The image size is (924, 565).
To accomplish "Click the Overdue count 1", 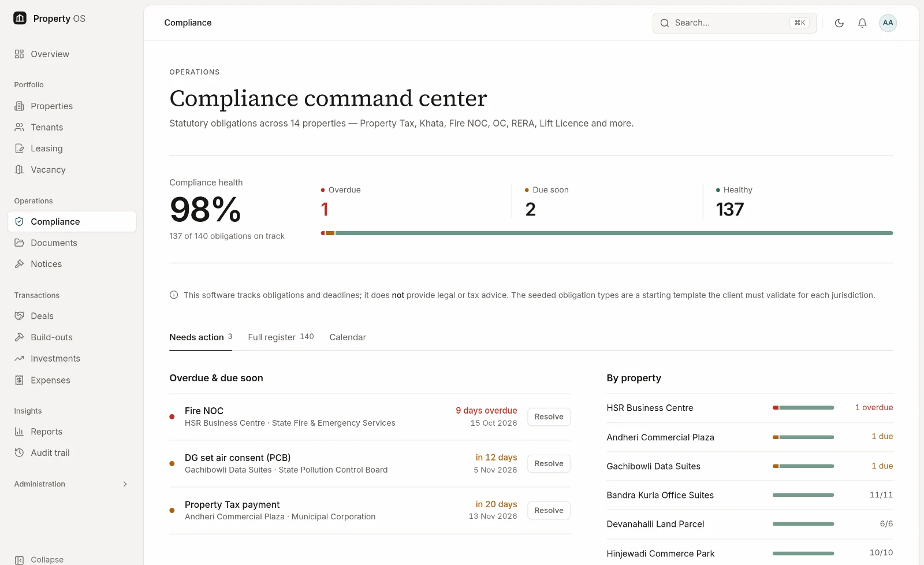I will pos(325,210).
